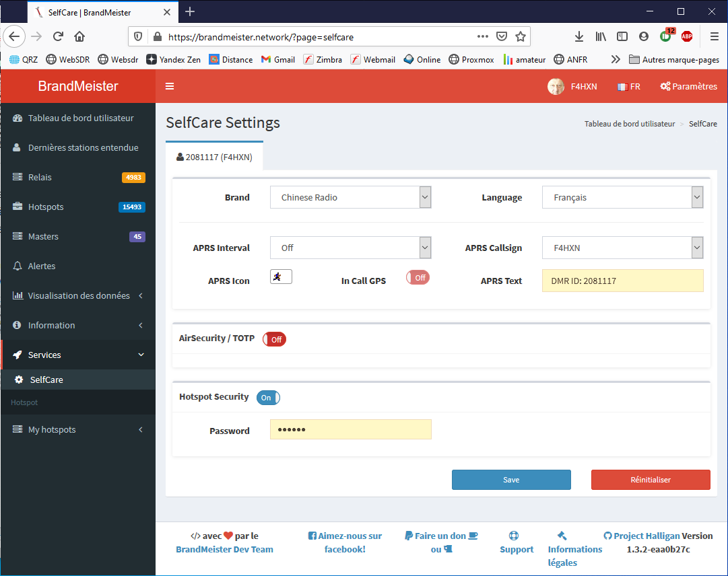Click the Adblock Plus ABP icon
Image resolution: width=728 pixels, height=576 pixels.
pos(687,36)
